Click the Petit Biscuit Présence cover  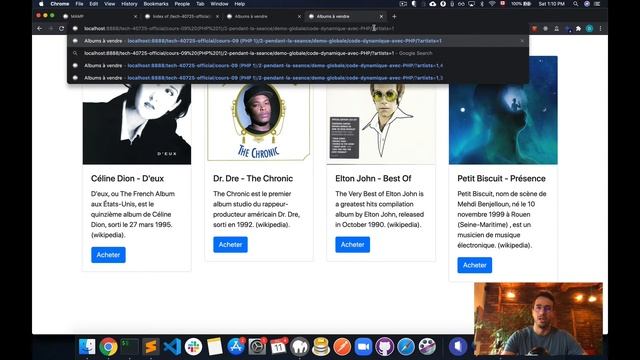[503, 110]
